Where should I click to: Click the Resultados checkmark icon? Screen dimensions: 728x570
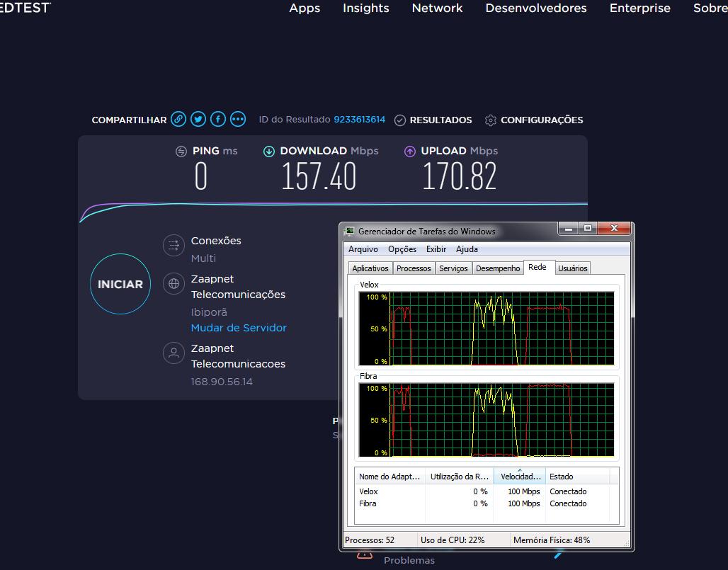[x=399, y=120]
